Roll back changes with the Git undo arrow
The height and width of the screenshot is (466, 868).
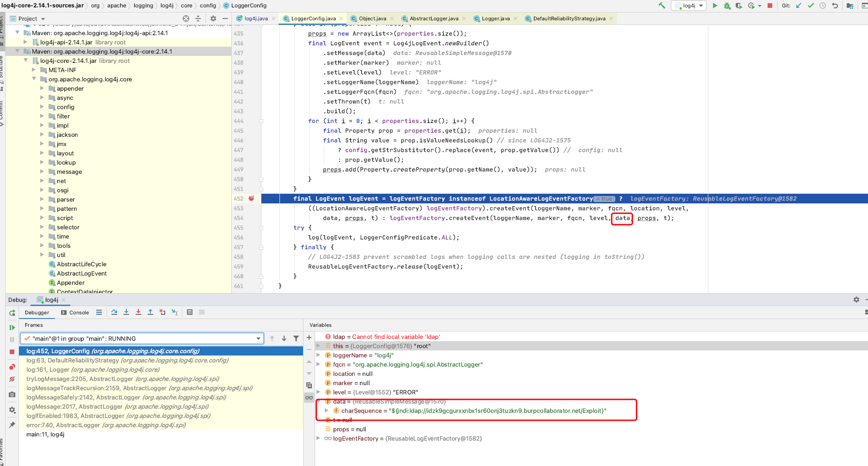point(835,6)
